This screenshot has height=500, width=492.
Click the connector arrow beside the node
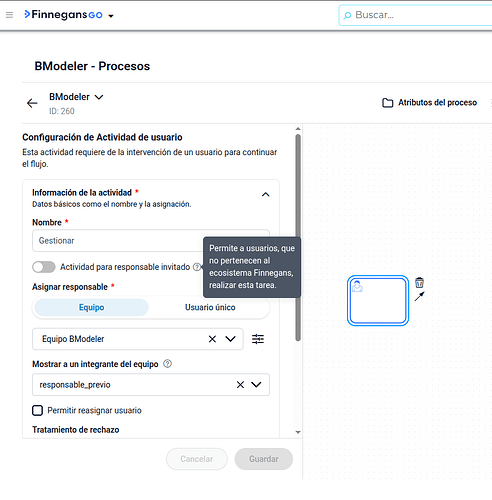419,296
